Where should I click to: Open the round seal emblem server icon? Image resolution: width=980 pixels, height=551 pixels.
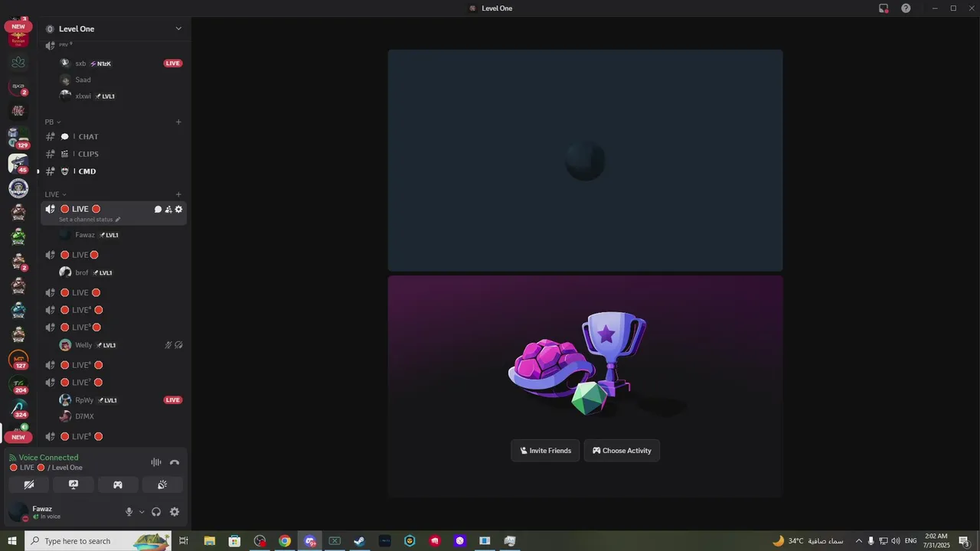[x=18, y=187]
